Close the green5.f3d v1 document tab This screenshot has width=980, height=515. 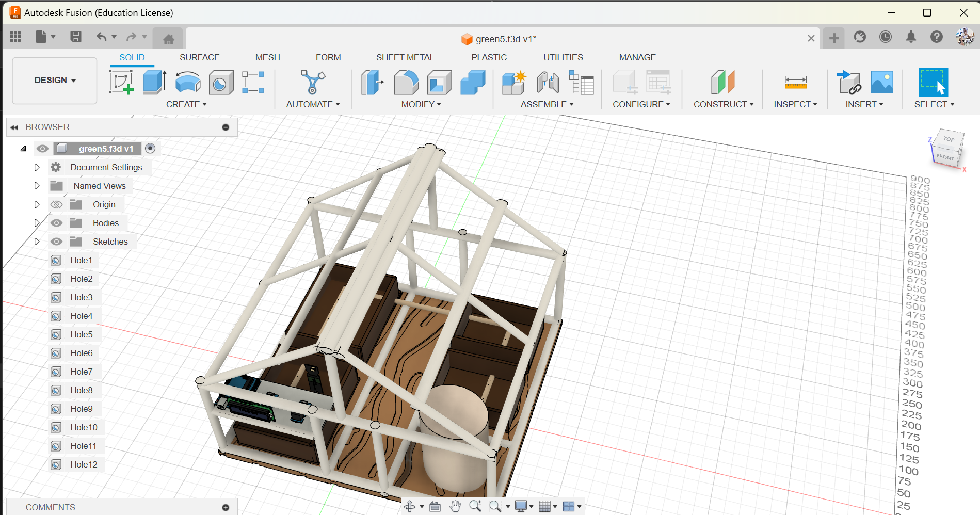811,39
